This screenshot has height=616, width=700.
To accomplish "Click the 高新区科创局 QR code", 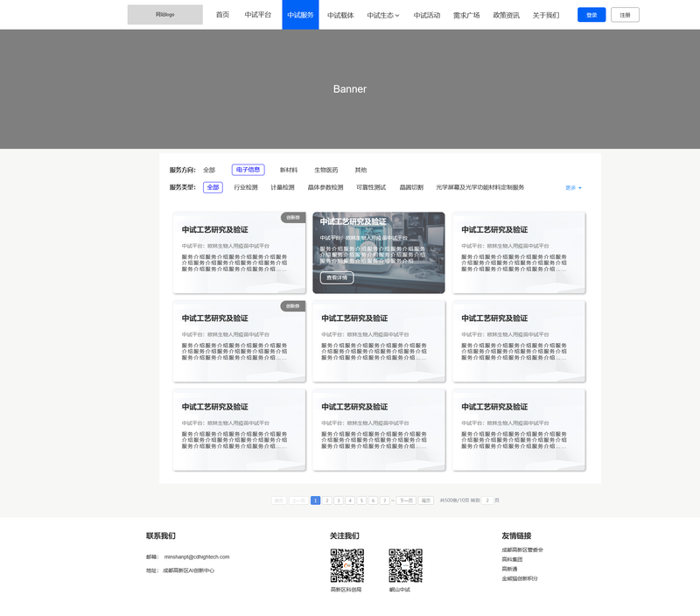I will [347, 565].
